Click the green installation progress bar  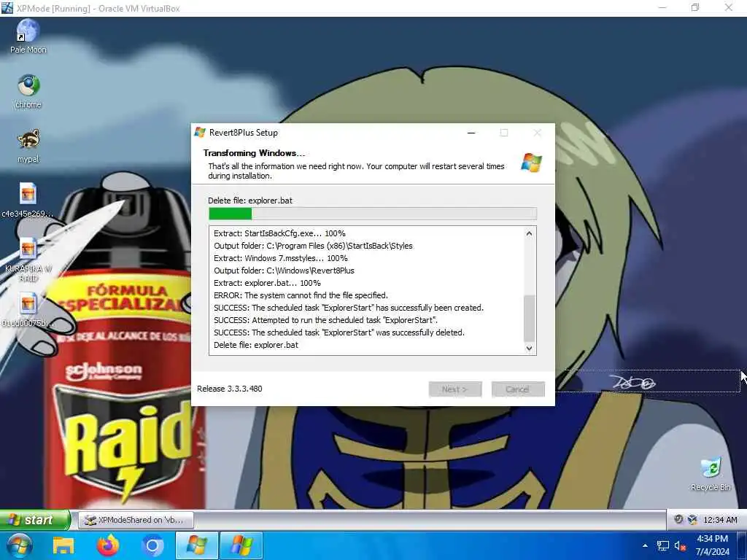[373, 214]
